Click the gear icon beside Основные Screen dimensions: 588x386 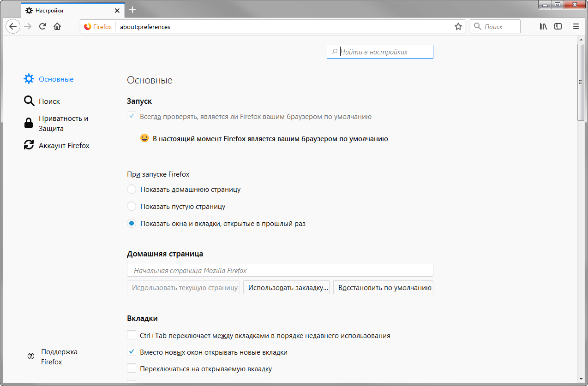click(29, 79)
